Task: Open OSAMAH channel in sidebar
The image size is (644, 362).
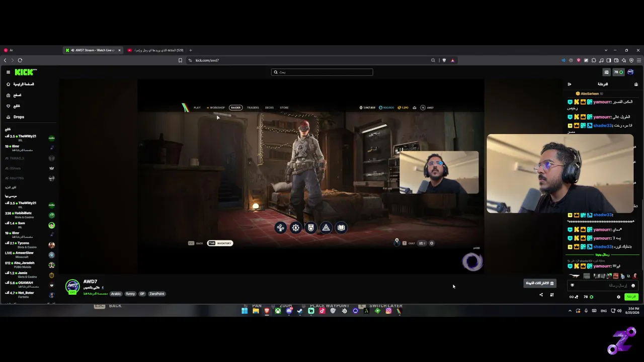Action: click(30, 285)
